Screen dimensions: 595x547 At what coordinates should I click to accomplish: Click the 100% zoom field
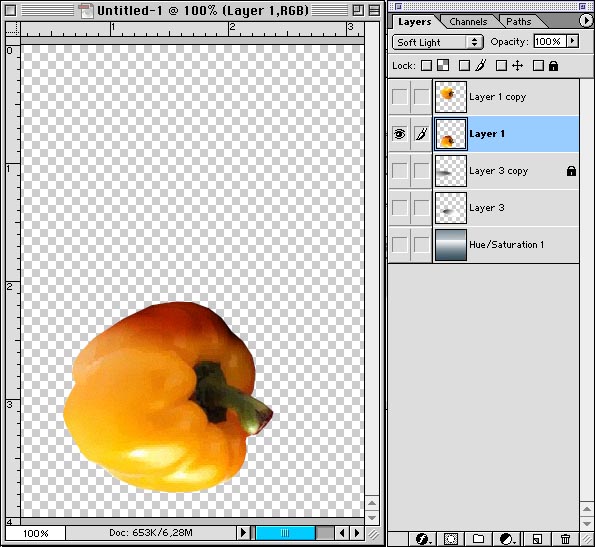(35, 533)
